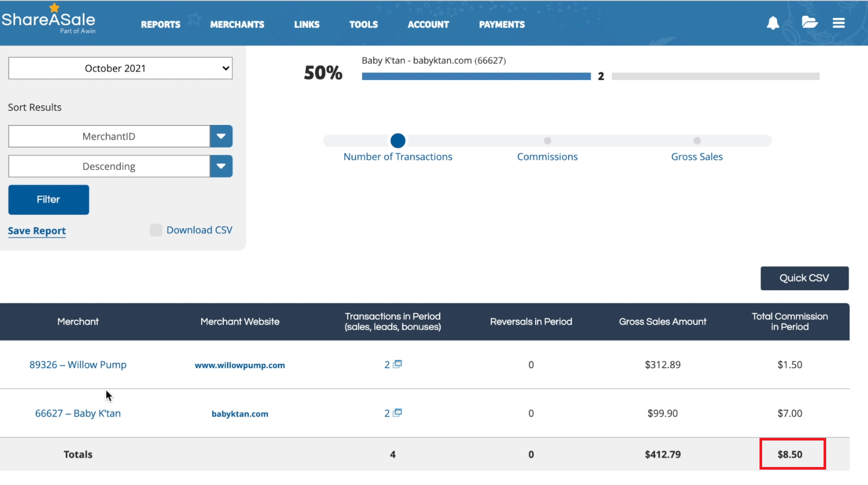Screen dimensions: 868x485
Task: Click the Filter button
Action: click(x=49, y=200)
